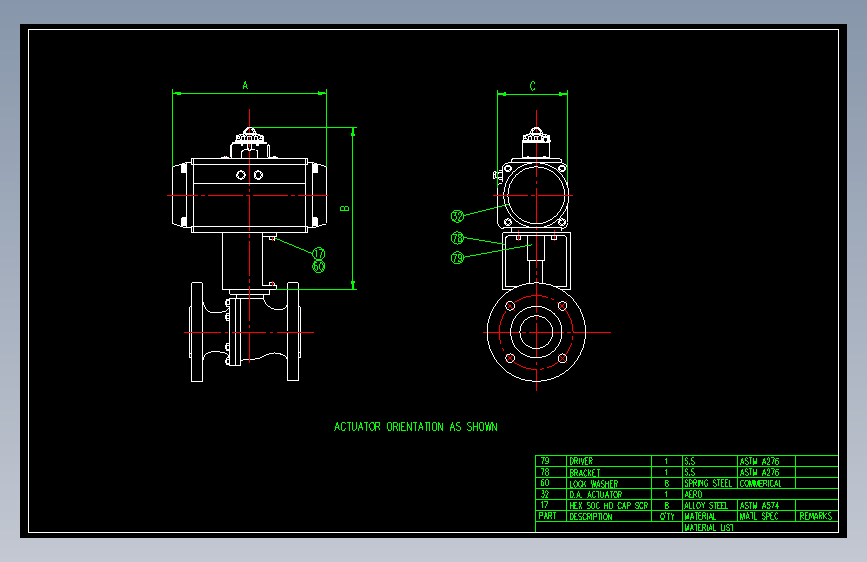Click the REMARKS column header
867x562 pixels.
pos(817,516)
